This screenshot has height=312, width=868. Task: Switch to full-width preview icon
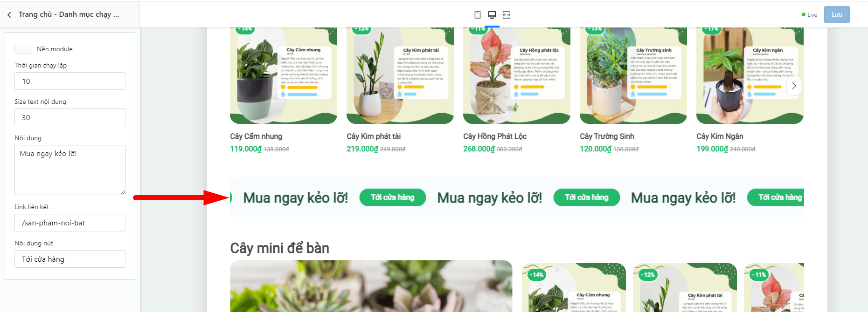coord(507,15)
